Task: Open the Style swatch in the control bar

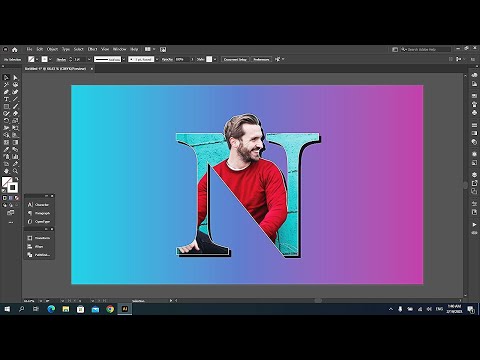Action: (x=209, y=59)
